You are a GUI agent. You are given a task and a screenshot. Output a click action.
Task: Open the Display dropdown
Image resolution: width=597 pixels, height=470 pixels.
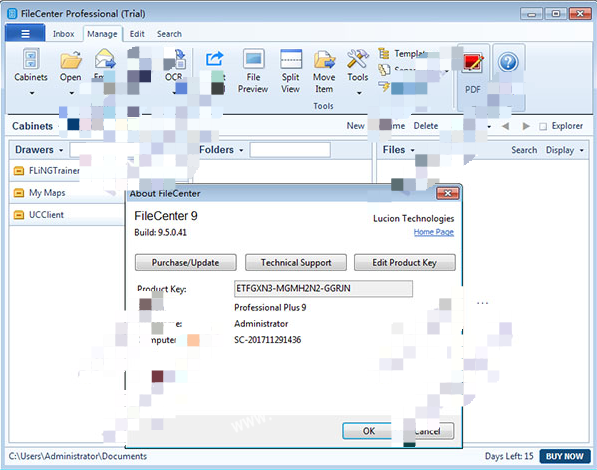[x=564, y=150]
